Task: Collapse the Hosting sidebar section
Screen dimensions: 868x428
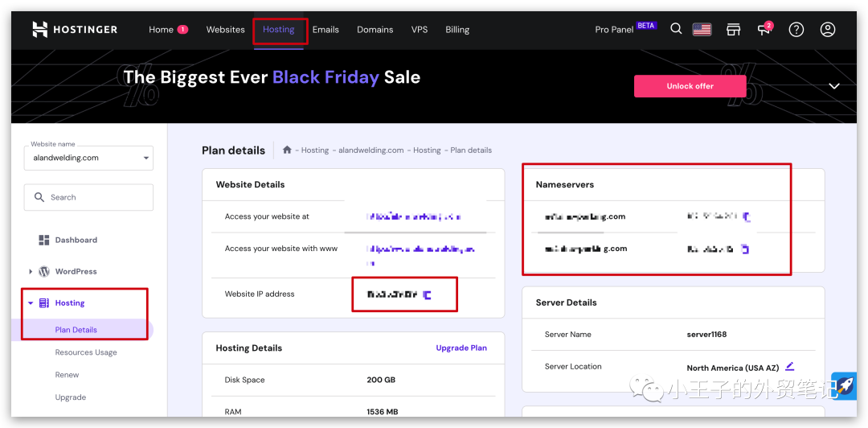Action: click(31, 303)
